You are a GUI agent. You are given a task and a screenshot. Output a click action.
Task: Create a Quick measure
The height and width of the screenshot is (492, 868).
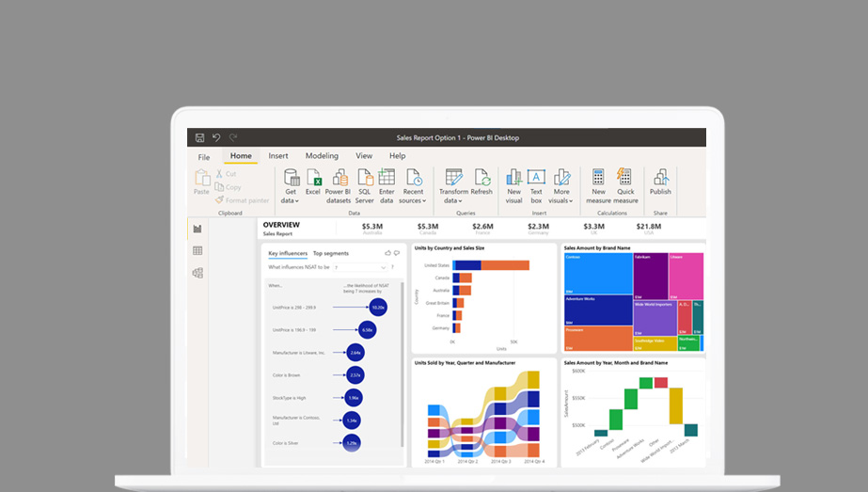(625, 186)
